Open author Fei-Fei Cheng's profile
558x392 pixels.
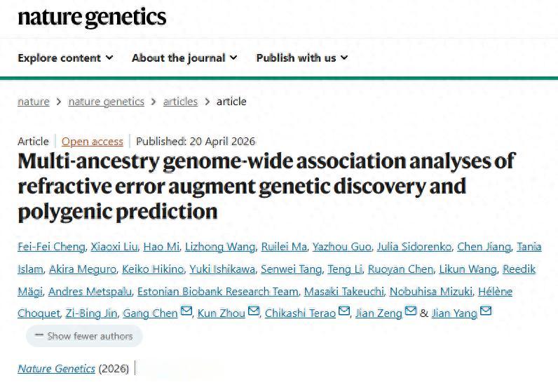51,246
